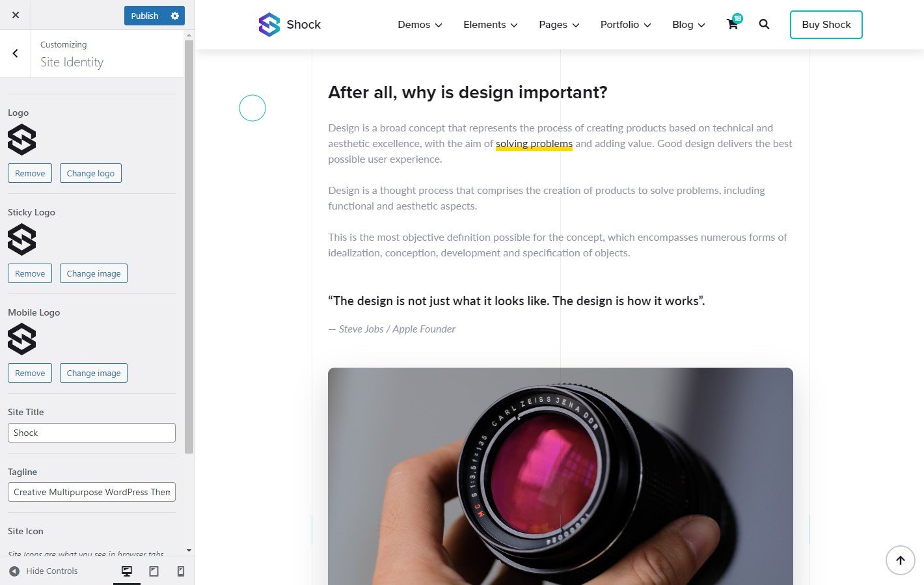Image resolution: width=924 pixels, height=585 pixels.
Task: Click the Site Icon section label
Action: pyautogui.click(x=25, y=531)
